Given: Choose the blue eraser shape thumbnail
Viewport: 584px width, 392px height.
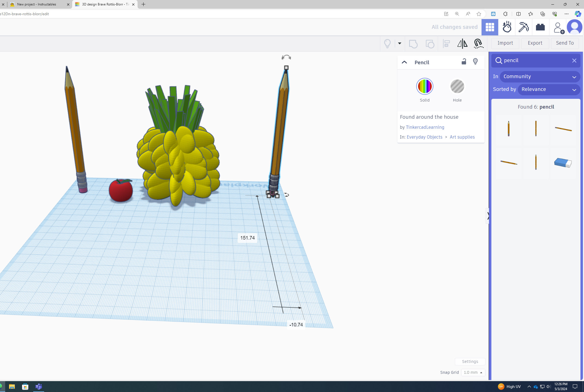Looking at the screenshot, I should tap(563, 163).
